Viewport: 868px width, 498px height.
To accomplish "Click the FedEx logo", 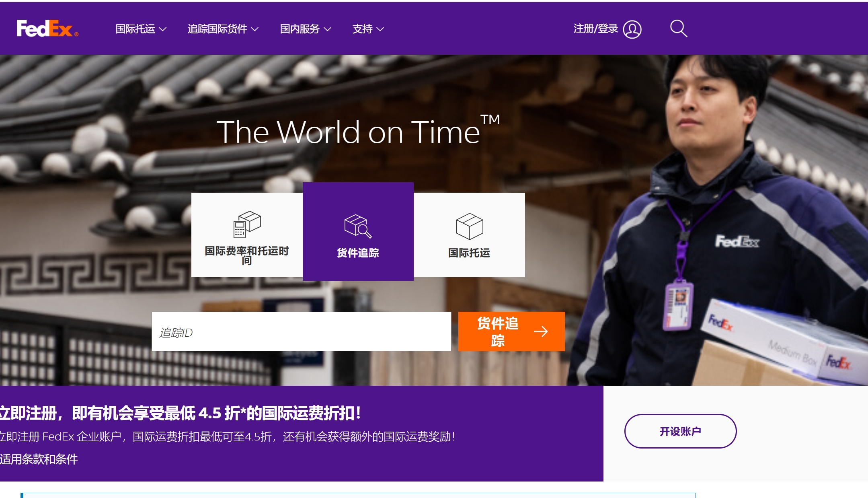I will click(x=45, y=28).
